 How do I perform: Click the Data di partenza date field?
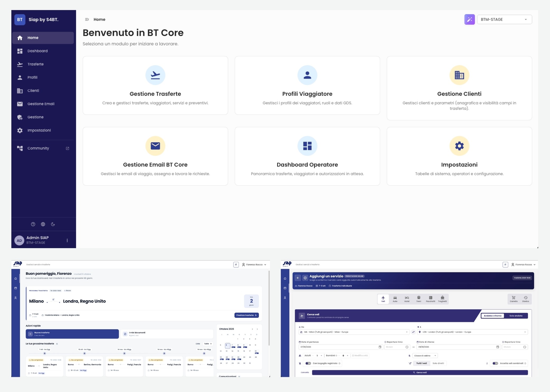tap(340, 347)
